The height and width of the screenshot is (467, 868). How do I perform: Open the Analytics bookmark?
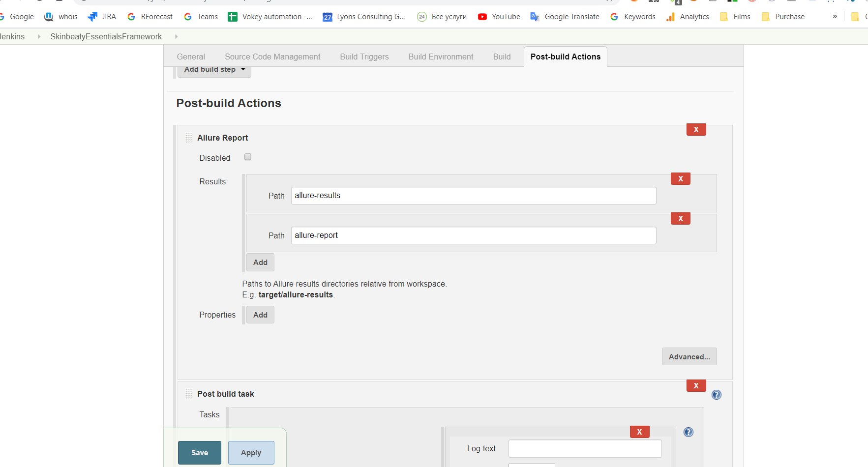coord(688,17)
